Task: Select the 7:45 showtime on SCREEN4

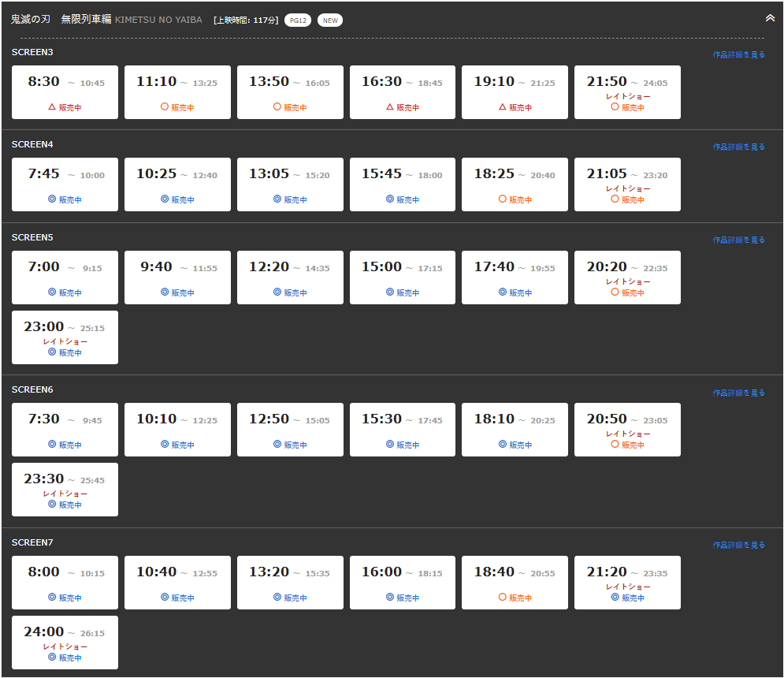Action: pos(65,184)
